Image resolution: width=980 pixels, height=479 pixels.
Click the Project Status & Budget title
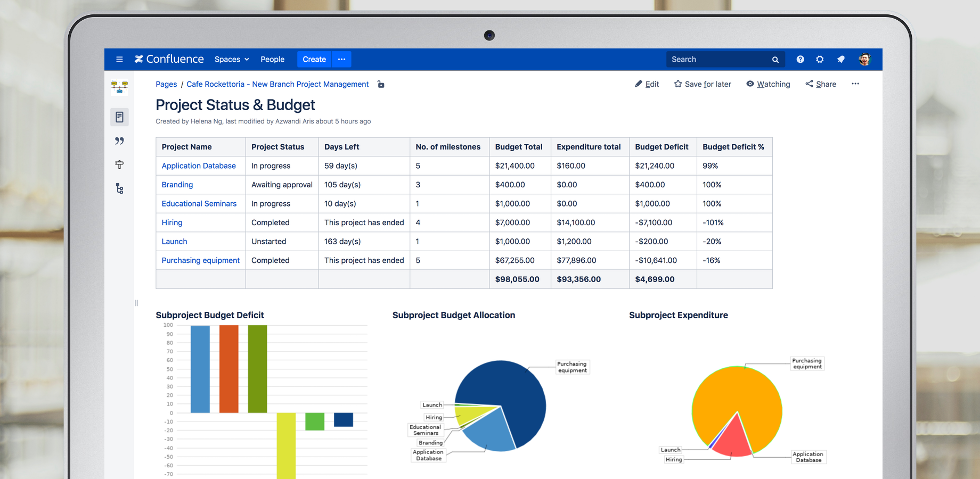click(235, 105)
